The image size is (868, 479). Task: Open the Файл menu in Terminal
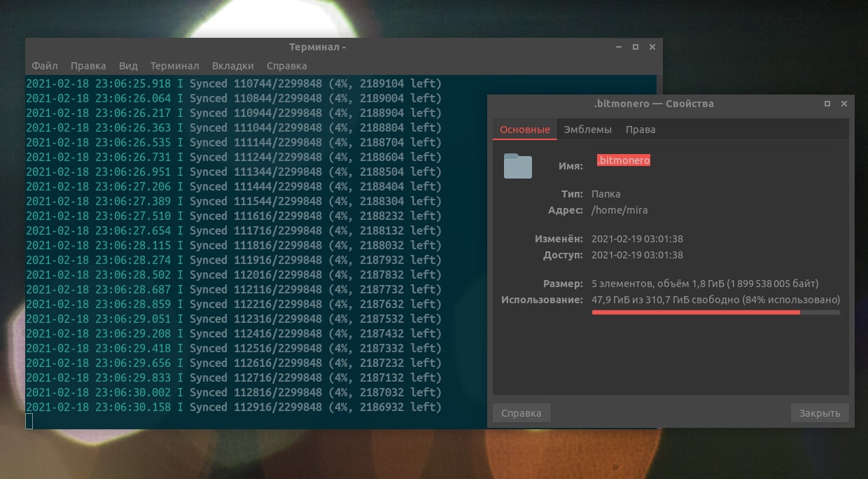click(x=45, y=66)
